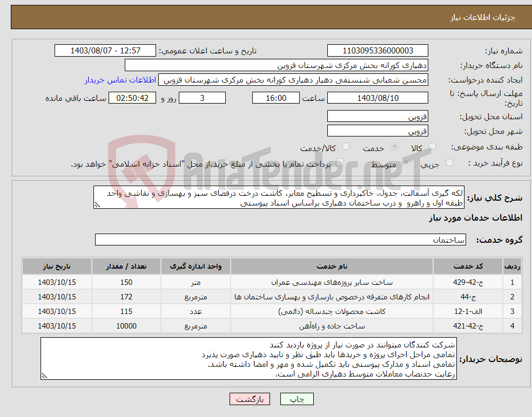Click the request creator name field
Image resolution: width=532 pixels, height=417 pixels.
tap(293, 80)
